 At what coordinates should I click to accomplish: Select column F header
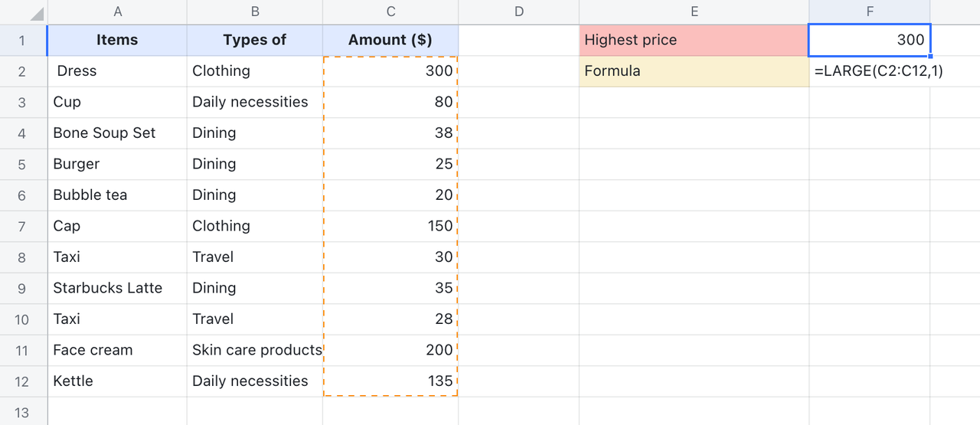click(x=870, y=11)
